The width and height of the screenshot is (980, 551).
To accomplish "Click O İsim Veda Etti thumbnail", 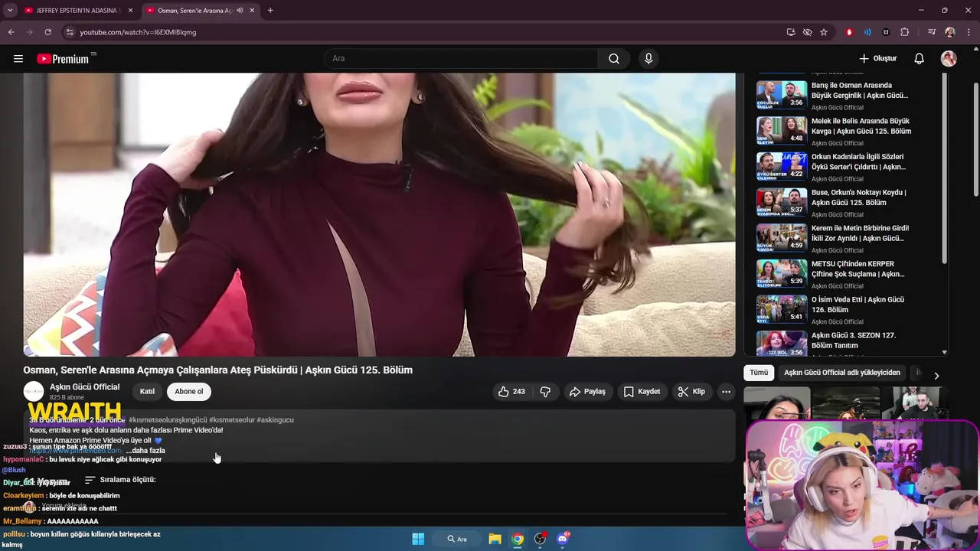I will (782, 309).
